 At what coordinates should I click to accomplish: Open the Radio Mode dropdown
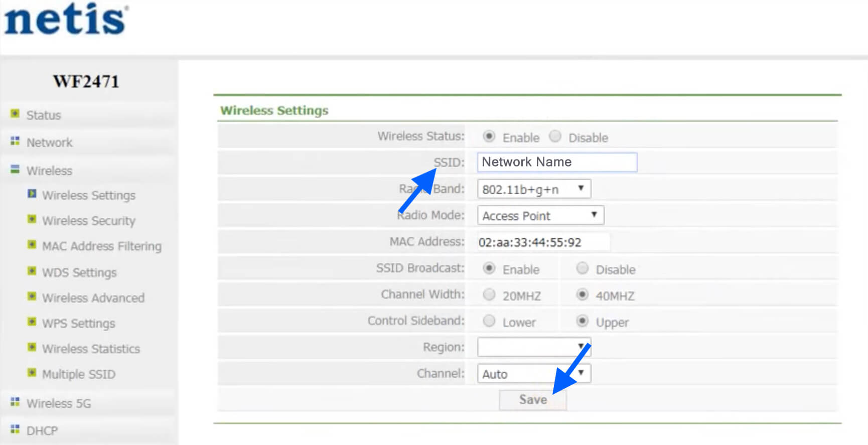540,216
